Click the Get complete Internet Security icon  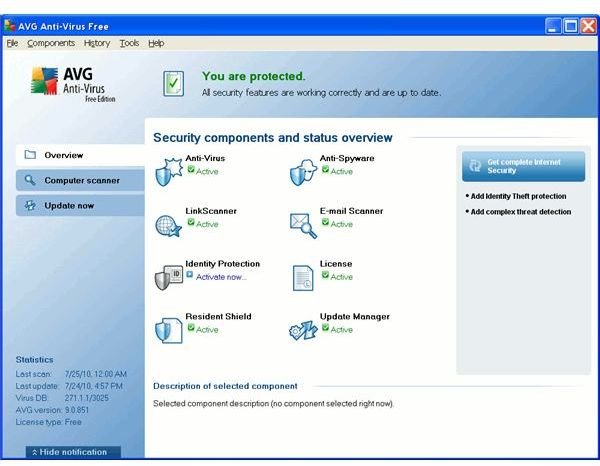[475, 166]
